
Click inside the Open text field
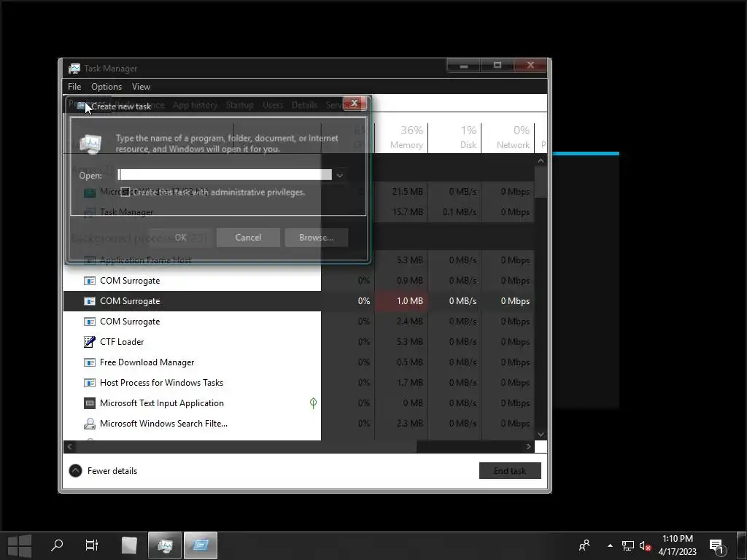tap(225, 175)
